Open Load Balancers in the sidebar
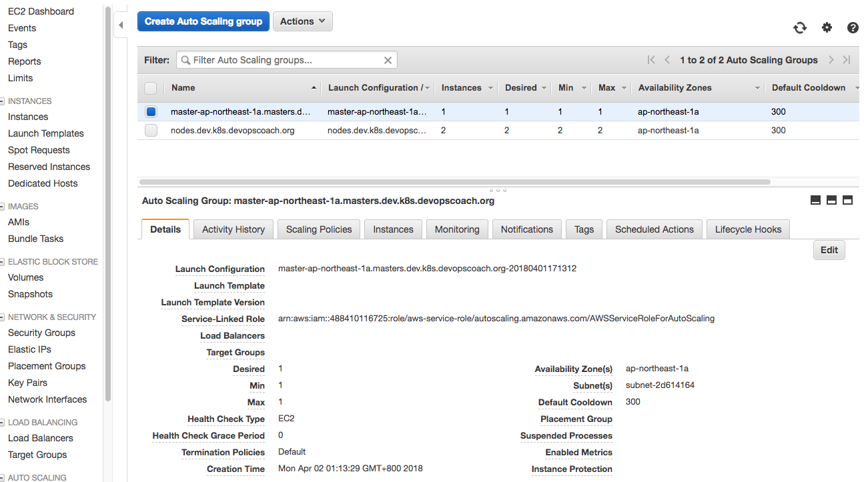 41,438
